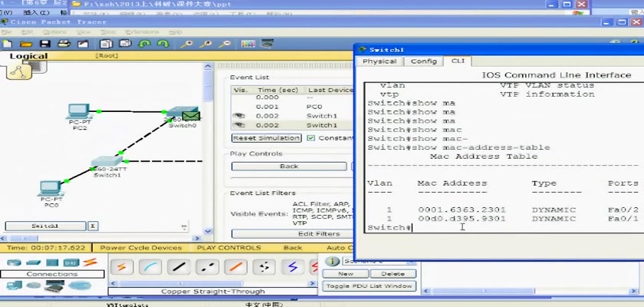The image size is (644, 307).
Task: Open the Help menu
Action: tap(176, 32)
